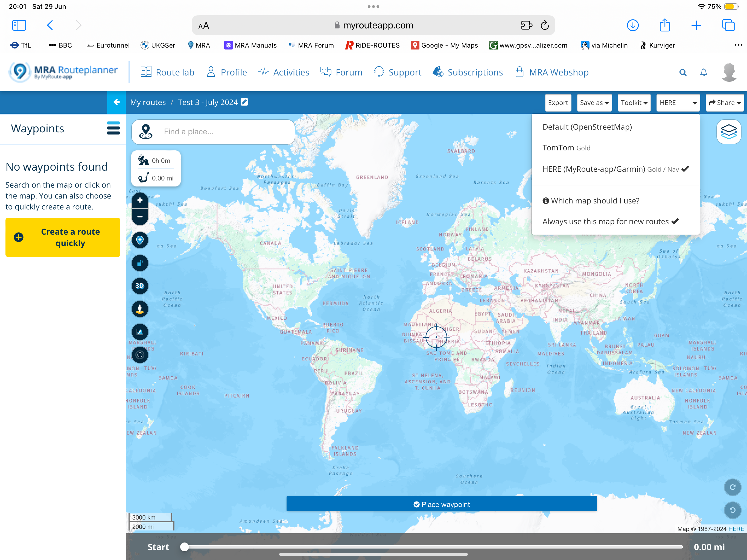This screenshot has height=560, width=747.
Task: Open Activities menu item
Action: (x=284, y=72)
